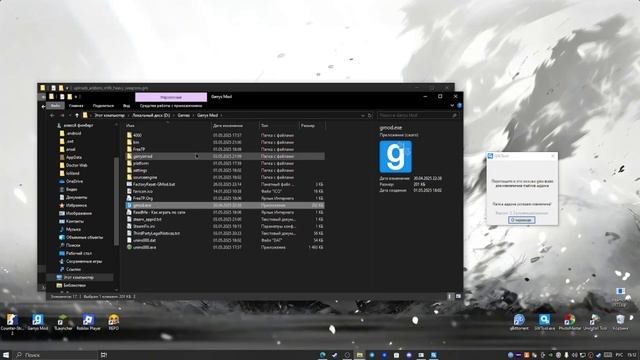Select This PC in navigation pane
The image size is (640, 360).
pos(79,278)
